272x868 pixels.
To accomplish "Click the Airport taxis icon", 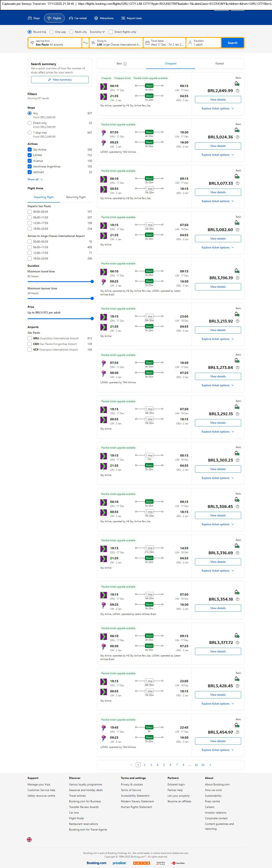I will 123,18.
